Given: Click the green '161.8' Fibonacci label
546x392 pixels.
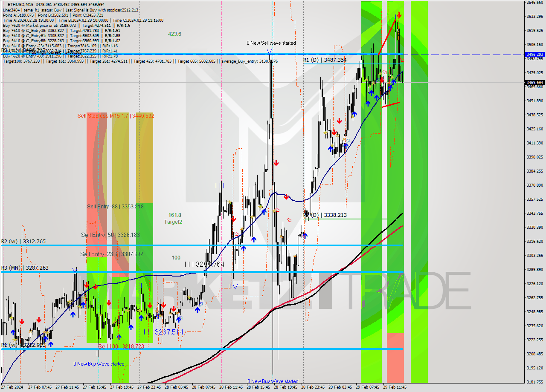Looking at the screenshot, I should pyautogui.click(x=175, y=215).
